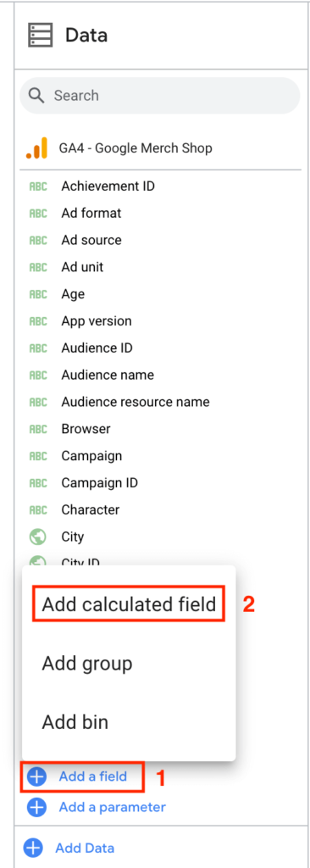Select the Audience name field

(108, 376)
